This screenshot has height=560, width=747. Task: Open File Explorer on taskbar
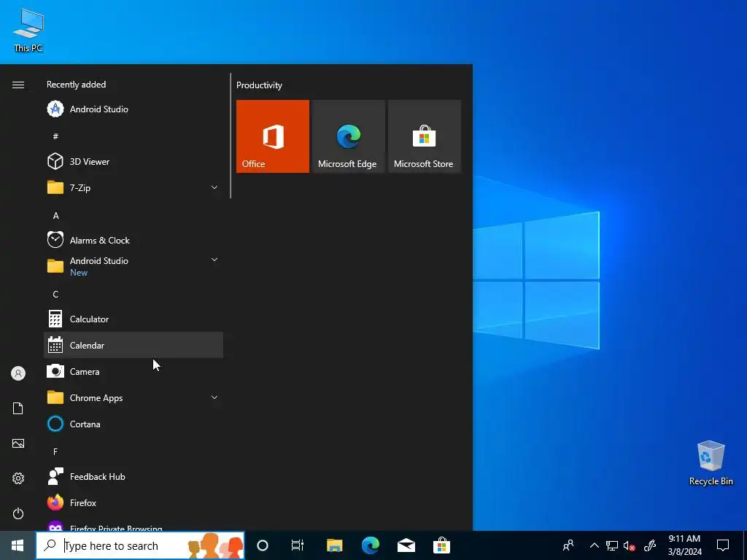pyautogui.click(x=334, y=545)
